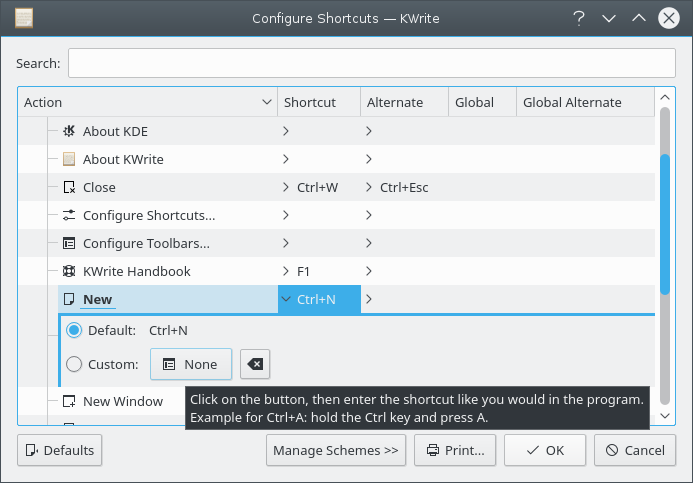Open the Manage Schemes panel
The width and height of the screenshot is (693, 483).
coord(336,450)
